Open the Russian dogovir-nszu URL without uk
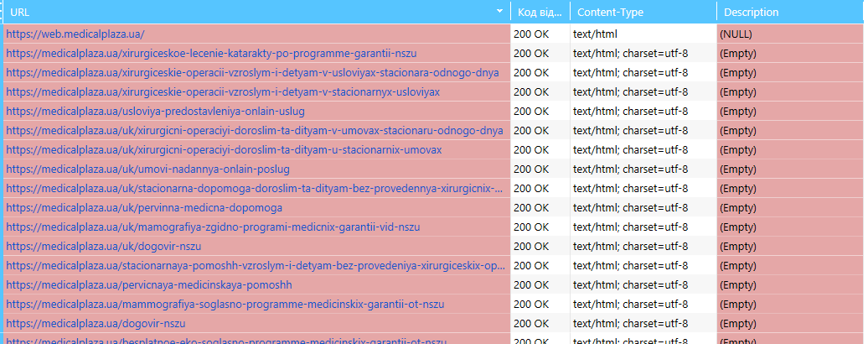The width and height of the screenshot is (868, 344). (96, 324)
